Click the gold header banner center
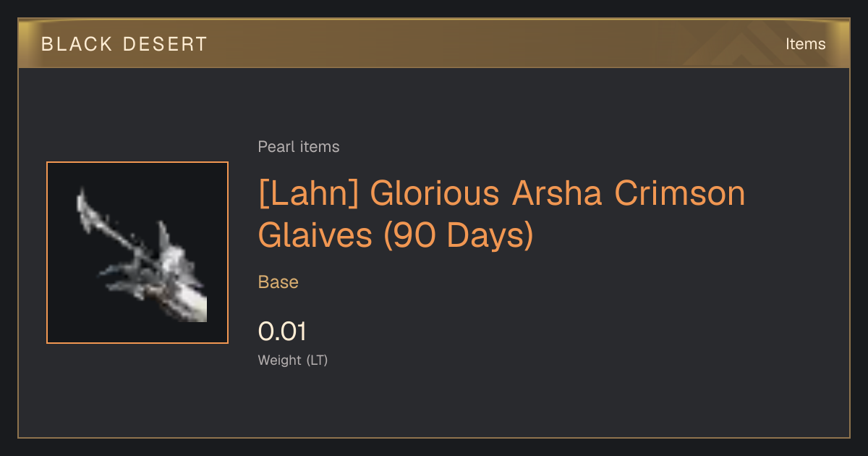The height and width of the screenshot is (456, 868). (x=434, y=43)
